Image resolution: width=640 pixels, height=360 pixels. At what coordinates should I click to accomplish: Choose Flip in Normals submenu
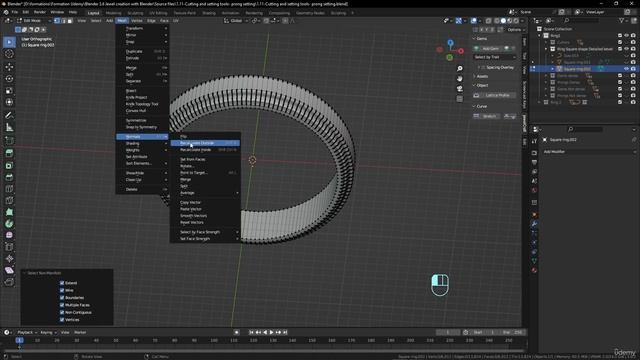coord(205,136)
